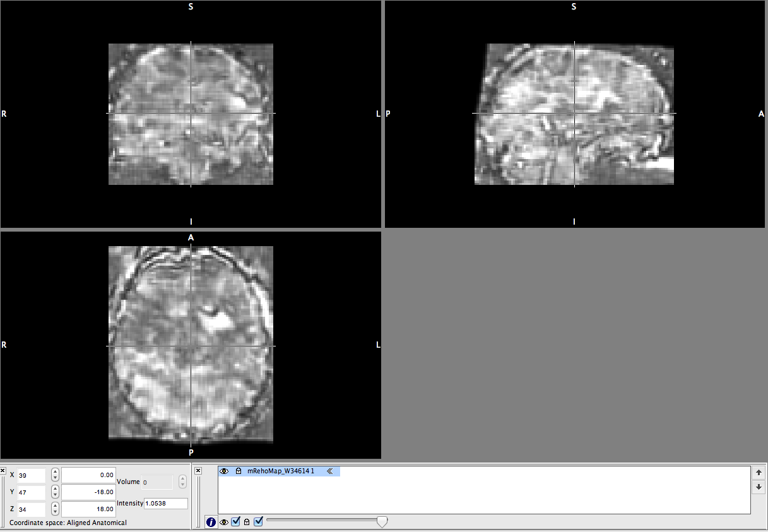Viewport: 768px width, 532px height.
Task: Increase the Z voxel coordinate
Action: 55,506
